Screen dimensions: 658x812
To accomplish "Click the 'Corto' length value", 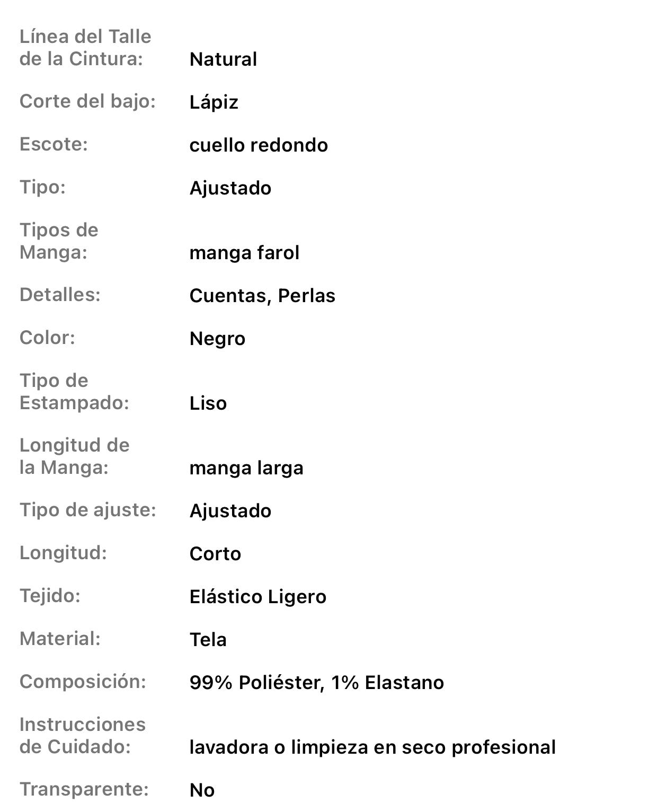I will [x=215, y=554].
